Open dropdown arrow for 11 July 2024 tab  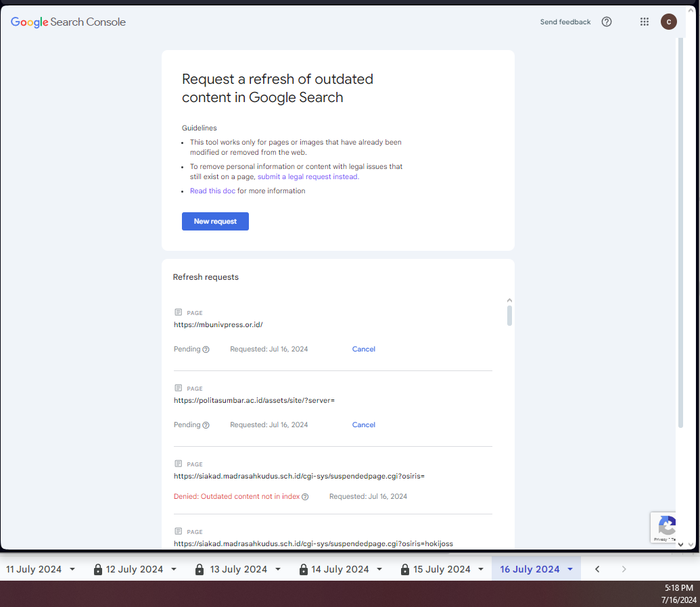(x=72, y=570)
